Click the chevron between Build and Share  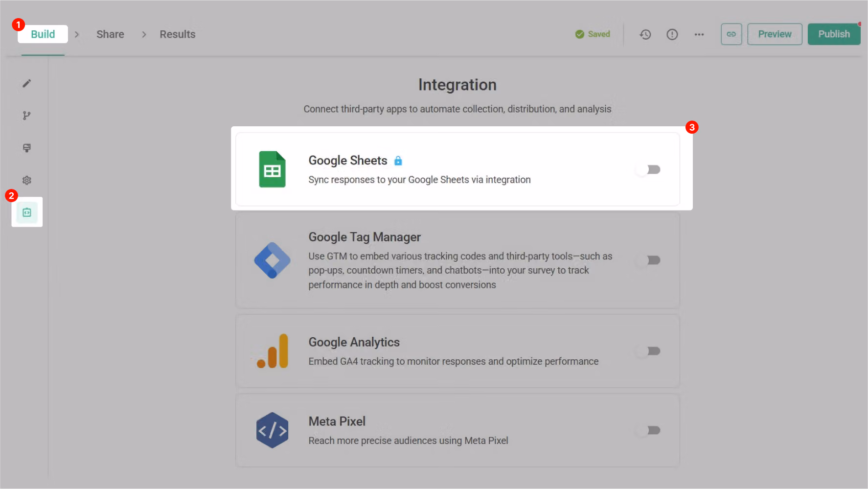click(x=77, y=34)
